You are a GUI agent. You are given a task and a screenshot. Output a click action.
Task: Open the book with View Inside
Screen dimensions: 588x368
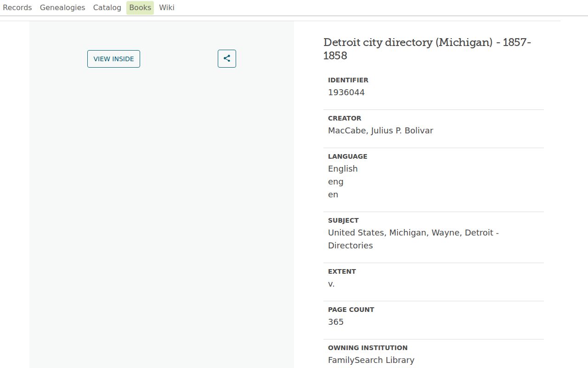tap(113, 59)
